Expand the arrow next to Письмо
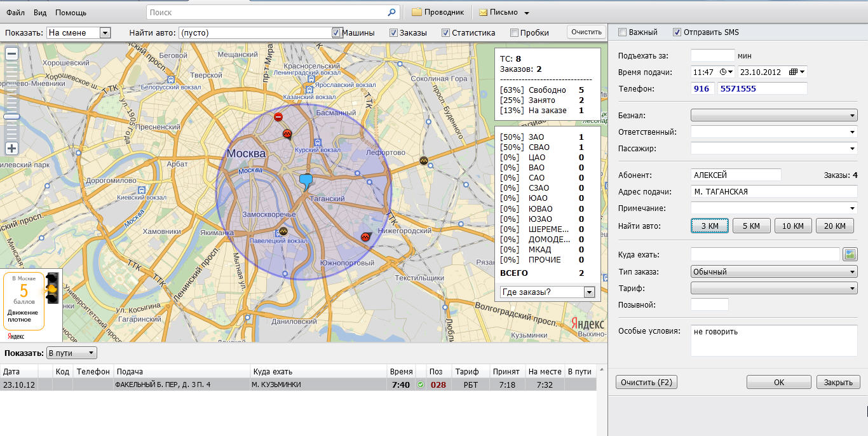The image size is (868, 436). [x=527, y=13]
